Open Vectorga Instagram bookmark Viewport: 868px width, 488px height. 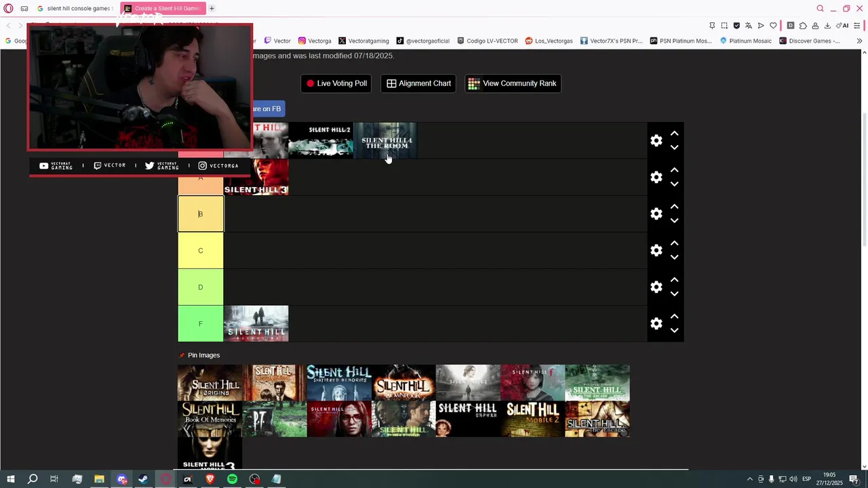315,41
